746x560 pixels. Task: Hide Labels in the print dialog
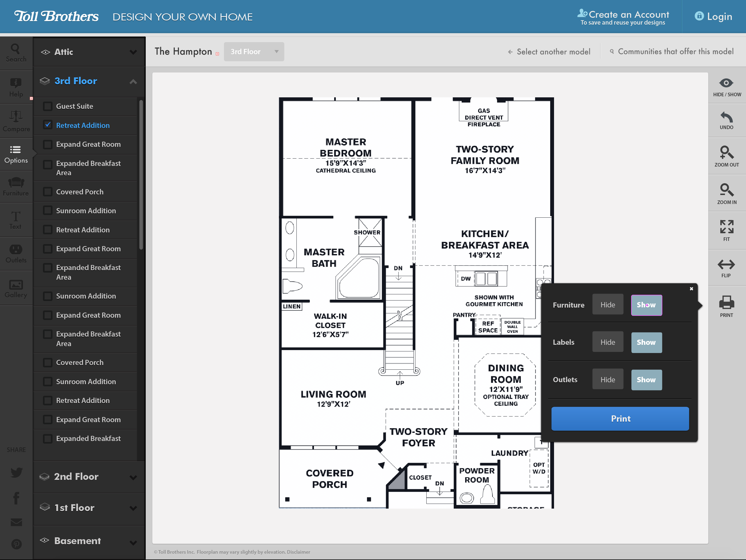coord(608,342)
